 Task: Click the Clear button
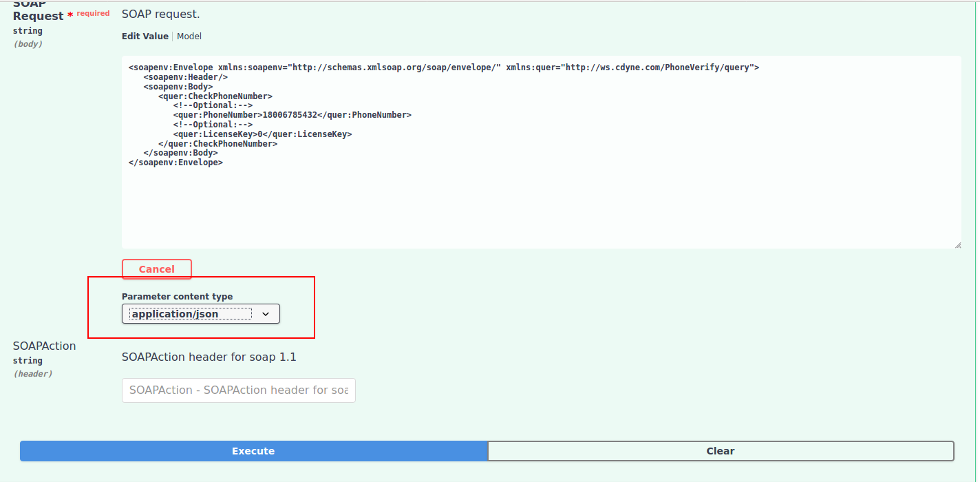721,451
